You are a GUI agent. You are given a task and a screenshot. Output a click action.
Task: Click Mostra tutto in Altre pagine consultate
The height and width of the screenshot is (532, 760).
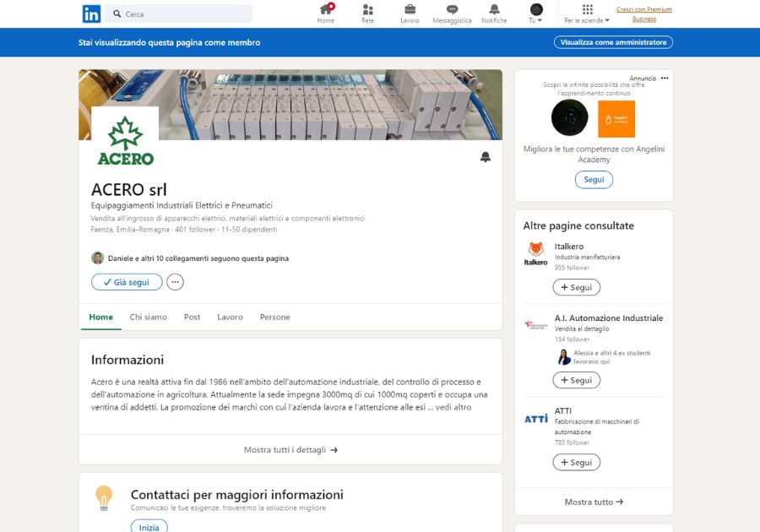point(594,502)
